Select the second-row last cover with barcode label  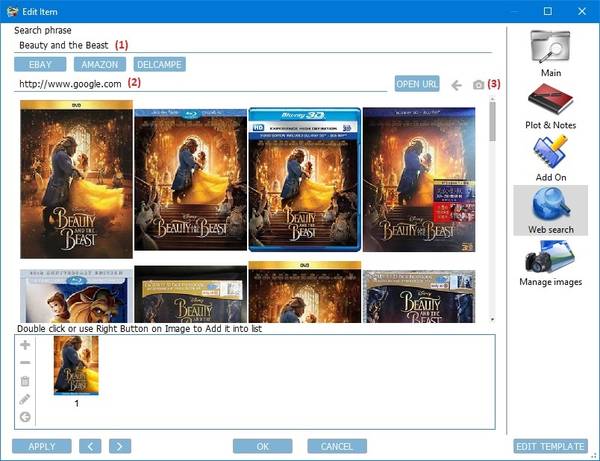coord(419,296)
